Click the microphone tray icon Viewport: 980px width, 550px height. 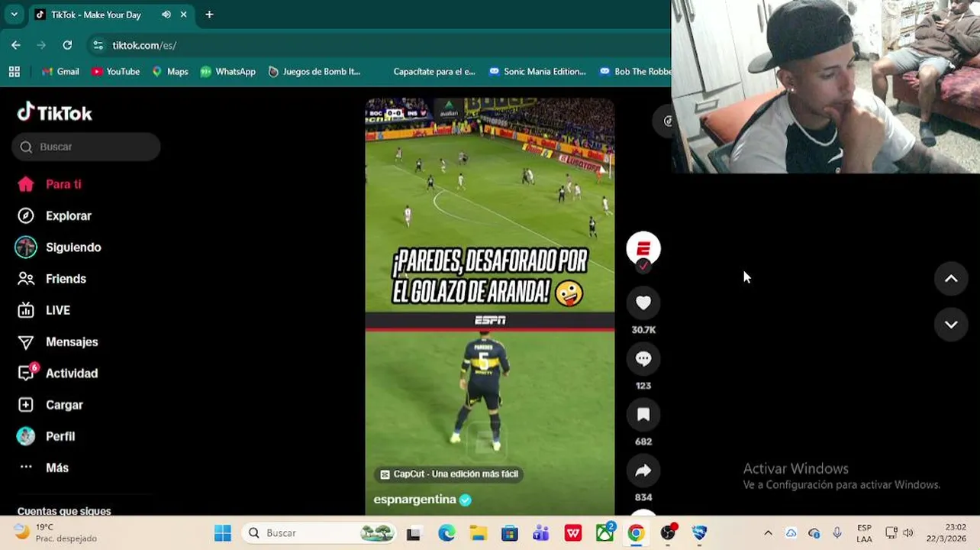point(837,533)
